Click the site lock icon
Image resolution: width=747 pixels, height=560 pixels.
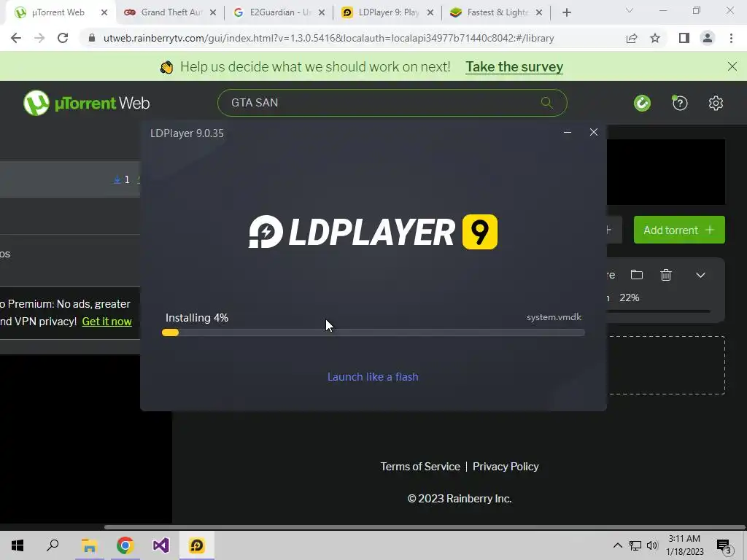(x=92, y=38)
